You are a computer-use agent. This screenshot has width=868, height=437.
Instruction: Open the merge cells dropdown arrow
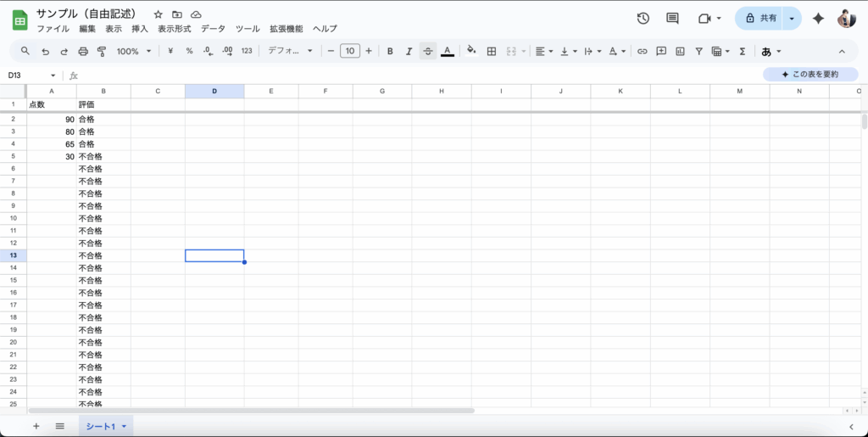coord(523,52)
